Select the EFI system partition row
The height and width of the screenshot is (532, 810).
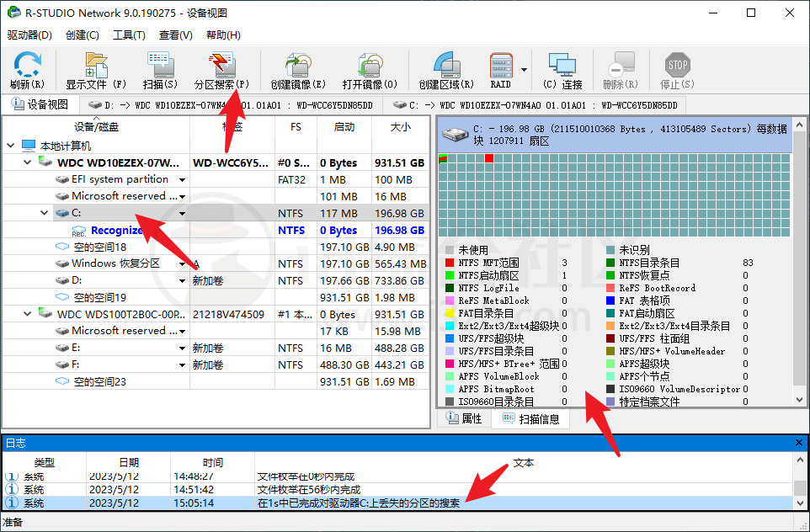(216, 180)
